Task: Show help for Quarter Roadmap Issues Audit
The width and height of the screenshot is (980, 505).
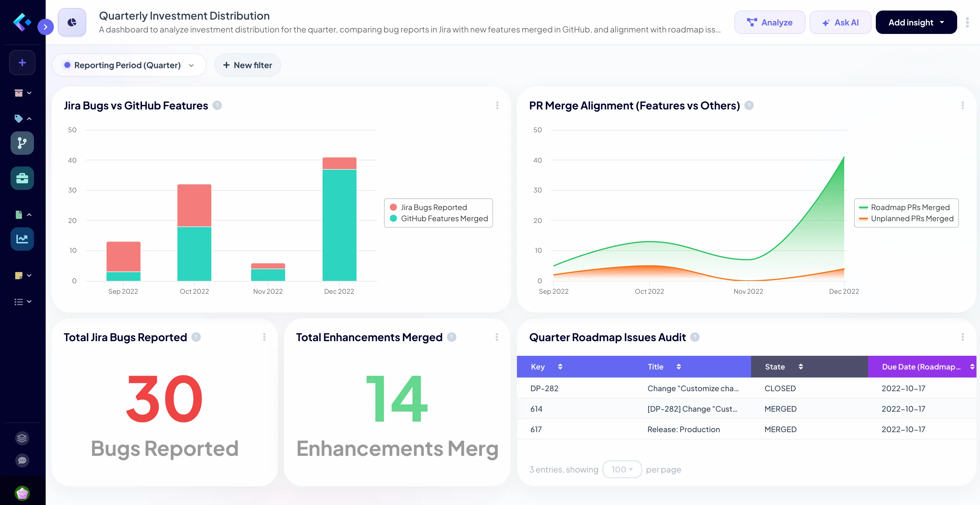Action: click(695, 337)
